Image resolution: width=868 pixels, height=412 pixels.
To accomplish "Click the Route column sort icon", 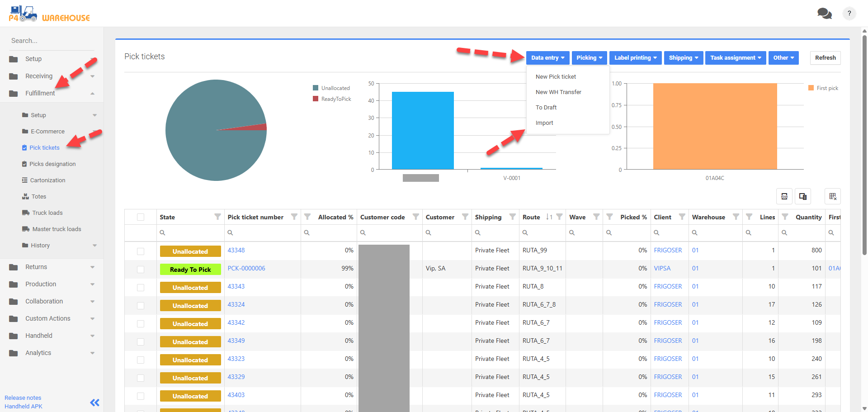I will pos(549,217).
